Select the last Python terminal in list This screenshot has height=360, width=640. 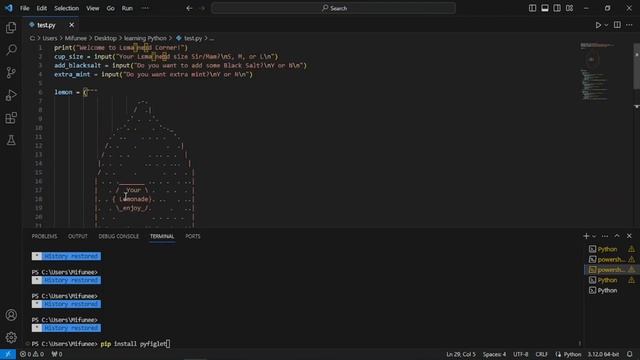click(611, 291)
